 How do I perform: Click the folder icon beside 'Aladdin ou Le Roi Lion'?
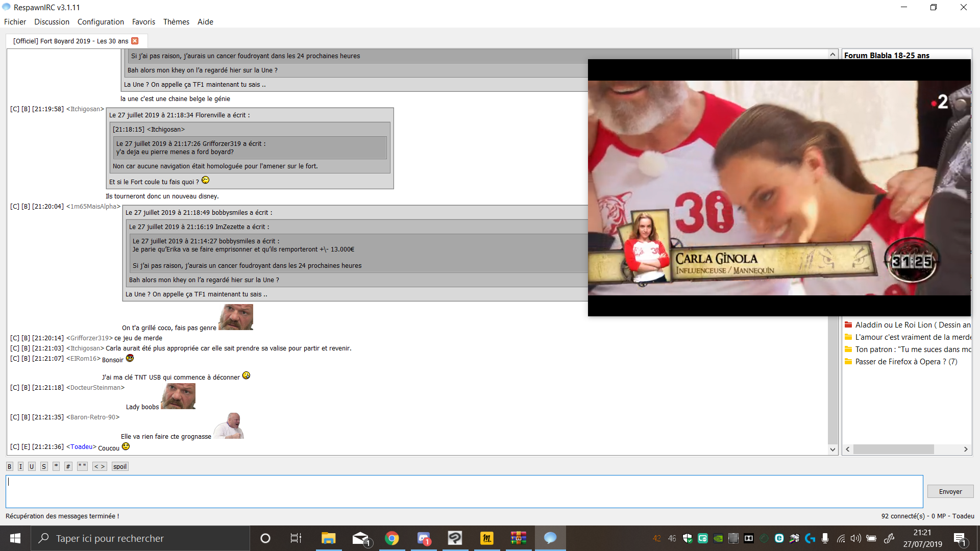(x=848, y=324)
